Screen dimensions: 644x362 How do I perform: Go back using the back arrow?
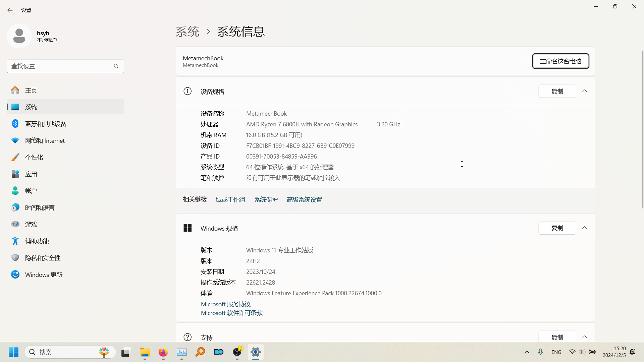(x=10, y=10)
